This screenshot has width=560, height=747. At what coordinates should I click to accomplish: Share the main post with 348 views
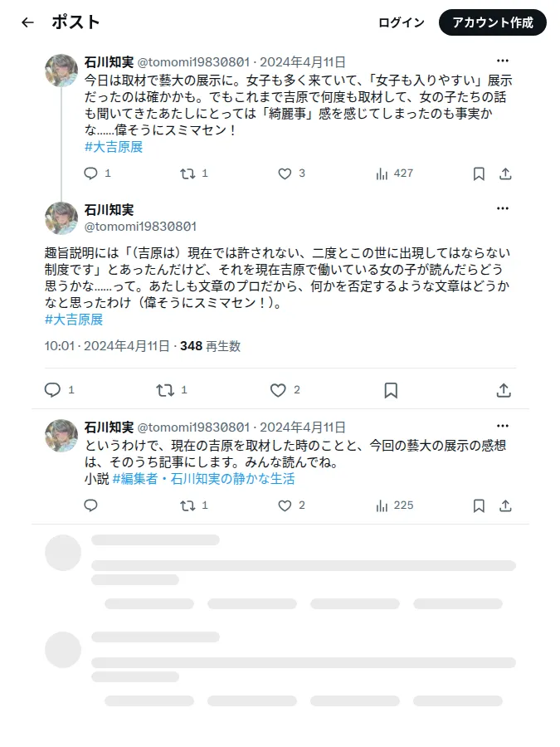pyautogui.click(x=504, y=390)
